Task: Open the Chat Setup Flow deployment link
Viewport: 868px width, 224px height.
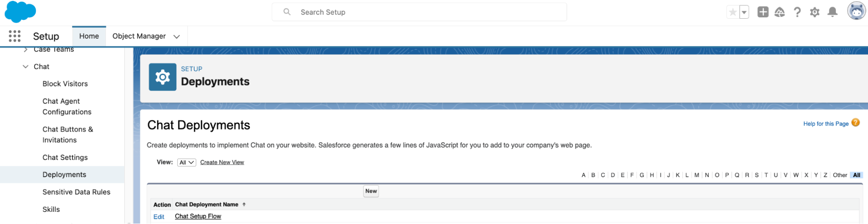Action: pos(198,216)
